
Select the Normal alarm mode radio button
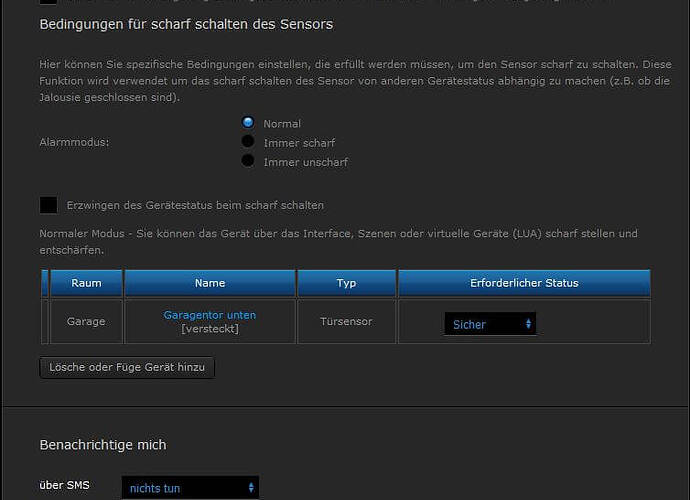pyautogui.click(x=248, y=122)
